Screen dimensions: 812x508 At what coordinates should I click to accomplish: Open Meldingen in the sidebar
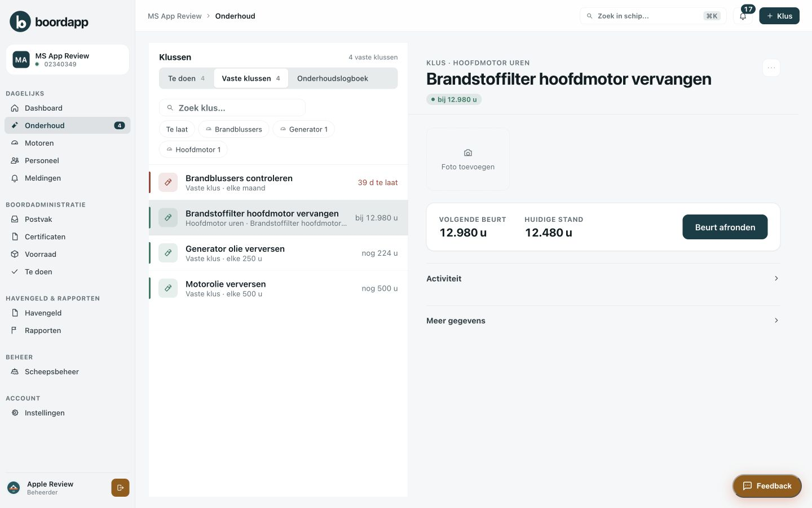68,178
